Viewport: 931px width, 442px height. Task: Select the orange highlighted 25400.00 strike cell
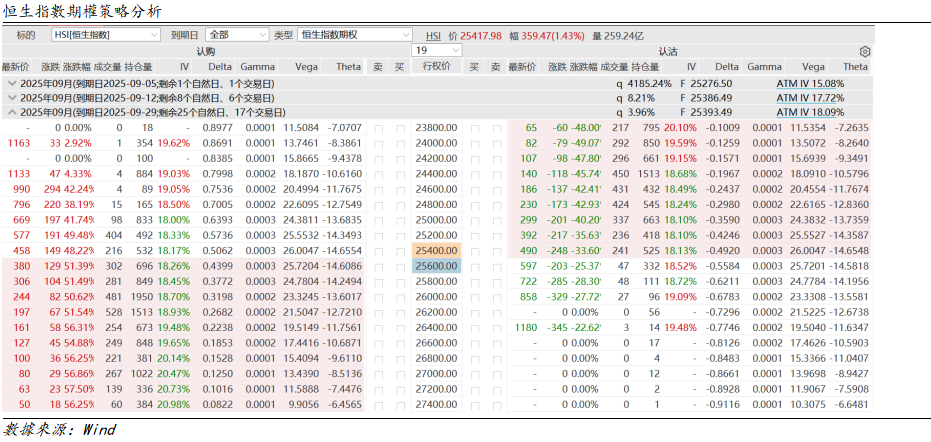pyautogui.click(x=436, y=250)
